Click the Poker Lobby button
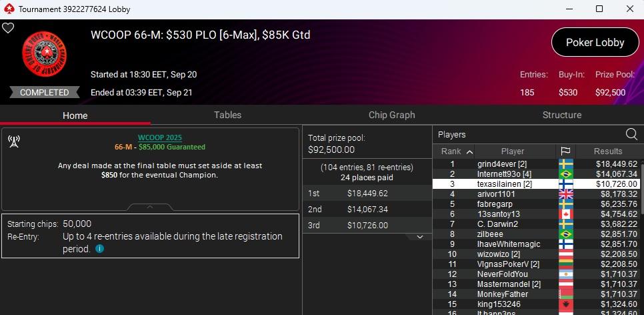The width and height of the screenshot is (644, 315). pos(595,43)
